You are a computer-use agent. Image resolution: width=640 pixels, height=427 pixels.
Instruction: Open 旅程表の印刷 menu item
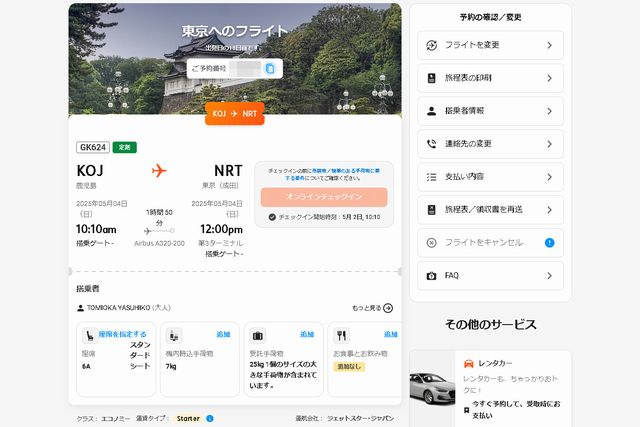point(490,78)
